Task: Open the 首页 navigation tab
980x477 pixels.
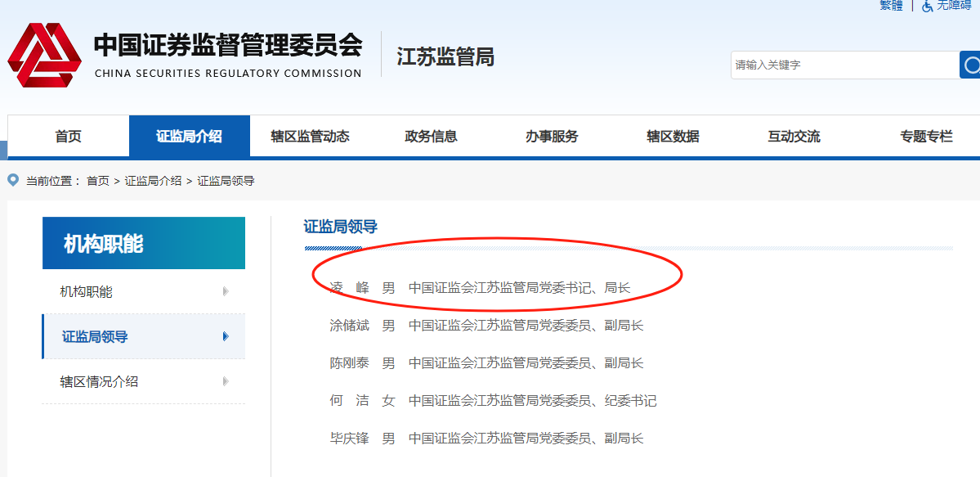Action: (68, 137)
